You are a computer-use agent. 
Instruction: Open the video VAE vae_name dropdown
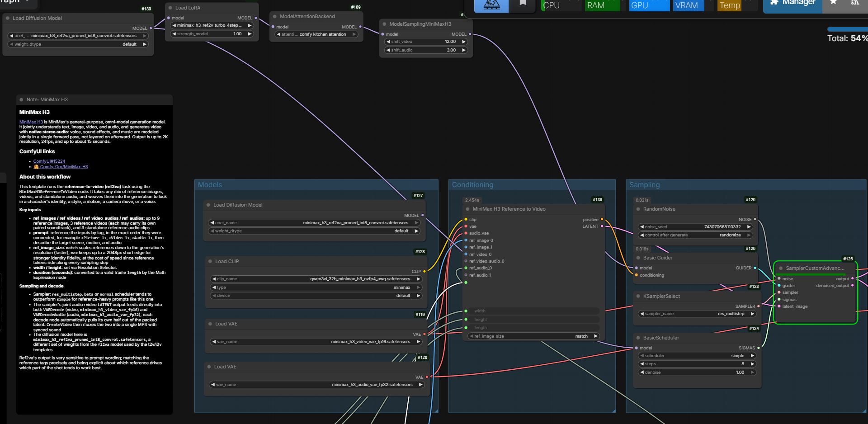click(x=316, y=342)
